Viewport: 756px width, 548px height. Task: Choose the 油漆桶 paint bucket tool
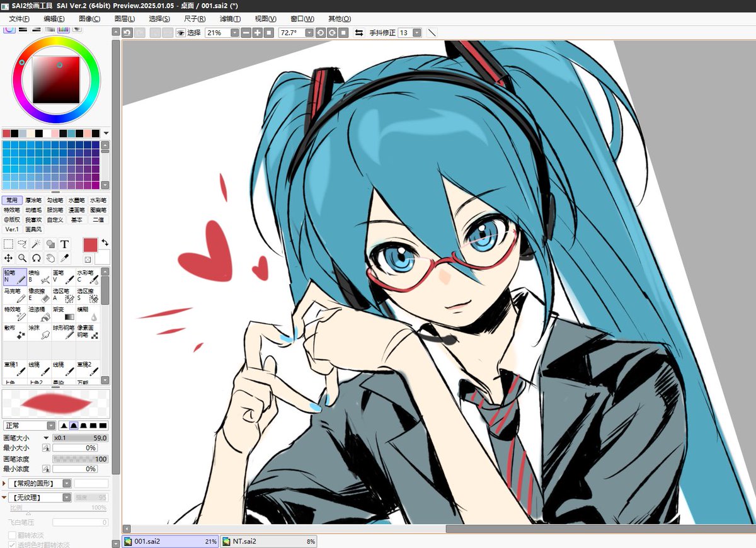(x=39, y=313)
